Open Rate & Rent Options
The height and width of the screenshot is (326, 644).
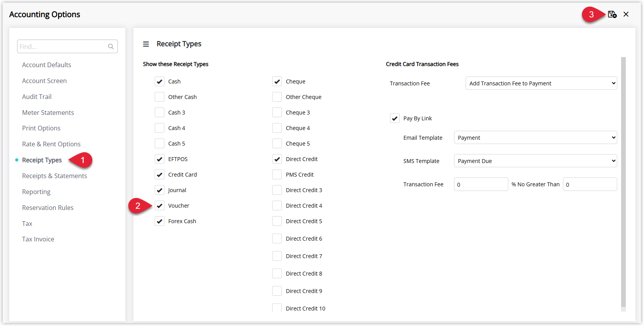click(x=51, y=144)
